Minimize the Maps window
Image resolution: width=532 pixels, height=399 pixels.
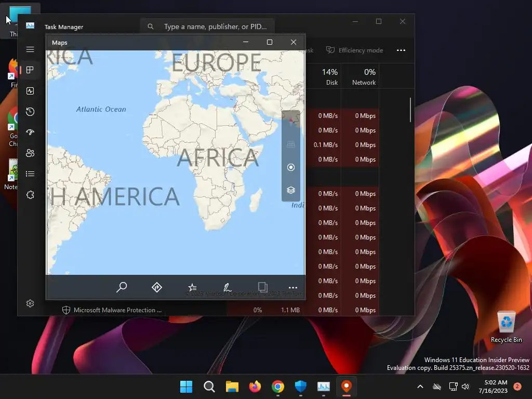click(x=246, y=42)
